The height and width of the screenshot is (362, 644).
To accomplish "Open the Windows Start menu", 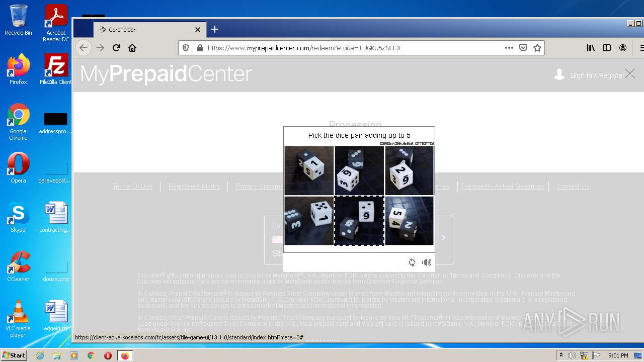I will [x=14, y=355].
